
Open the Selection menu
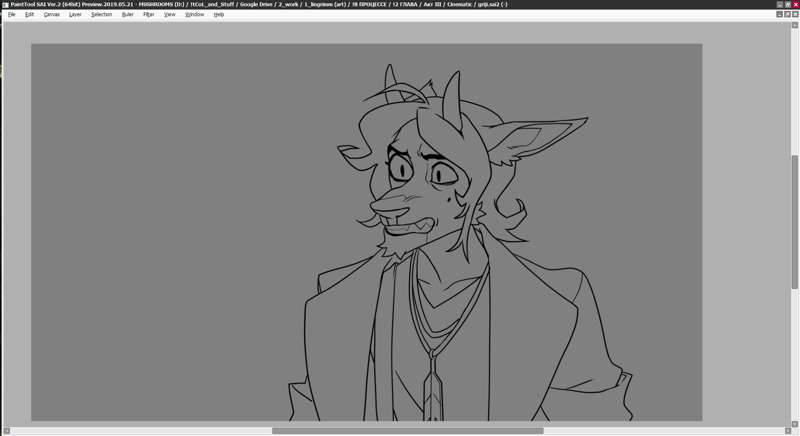[102, 14]
